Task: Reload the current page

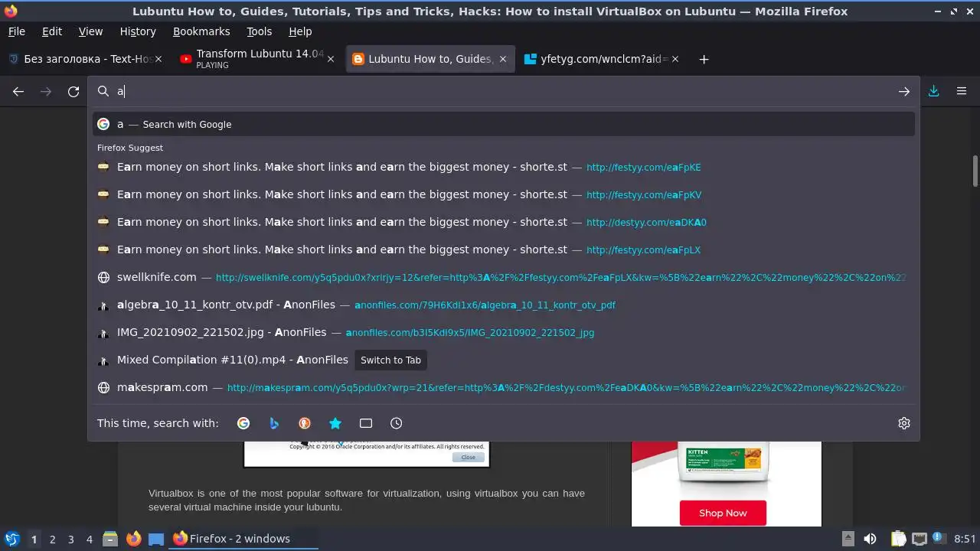Action: (73, 92)
